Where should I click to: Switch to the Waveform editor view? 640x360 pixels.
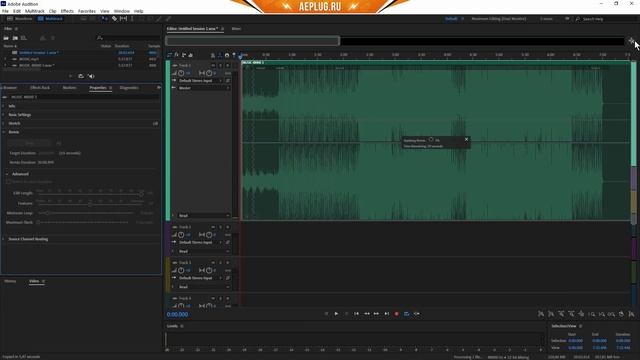point(20,19)
